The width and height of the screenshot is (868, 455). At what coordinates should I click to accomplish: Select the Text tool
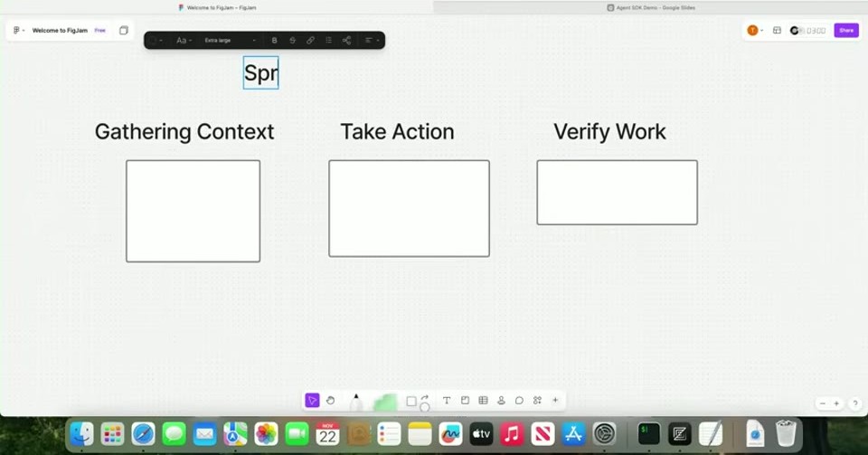(446, 400)
